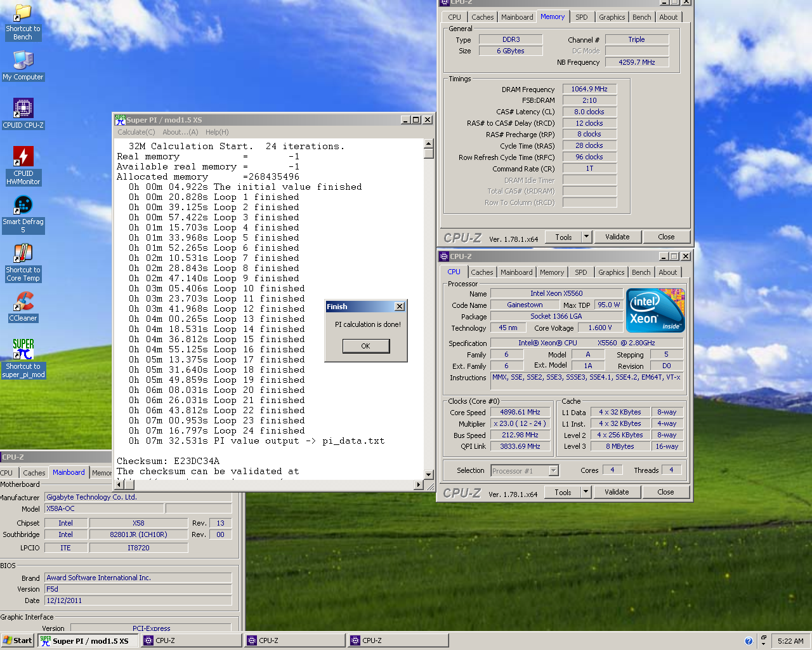
Task: Click the NB Frequency value field
Action: [x=637, y=62]
